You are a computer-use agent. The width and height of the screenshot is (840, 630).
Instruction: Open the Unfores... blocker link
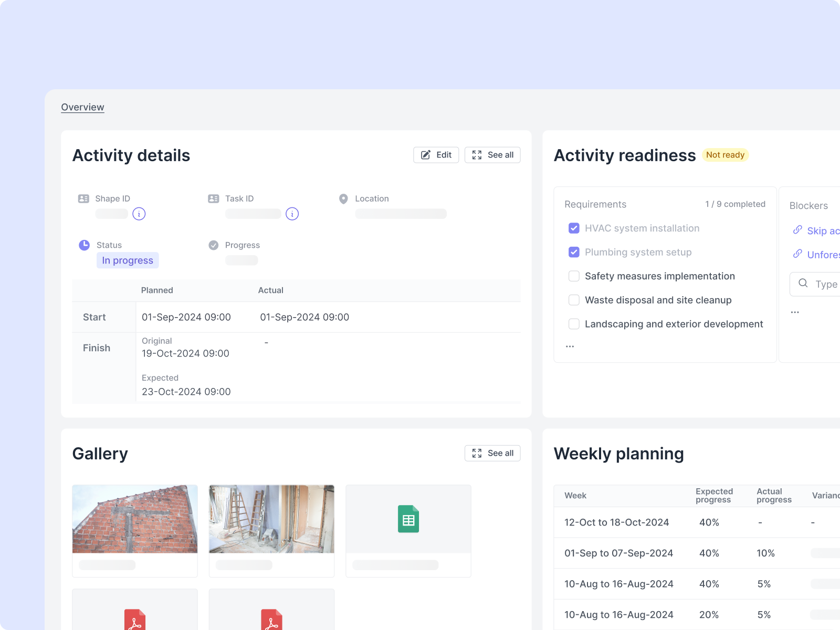823,255
